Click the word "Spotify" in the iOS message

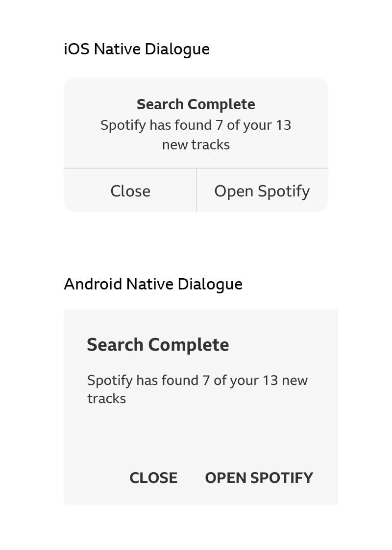123,125
